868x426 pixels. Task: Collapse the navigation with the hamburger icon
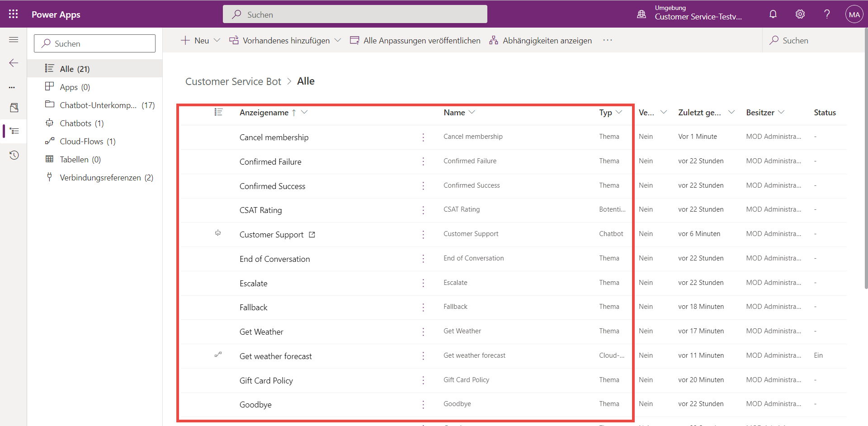click(14, 40)
